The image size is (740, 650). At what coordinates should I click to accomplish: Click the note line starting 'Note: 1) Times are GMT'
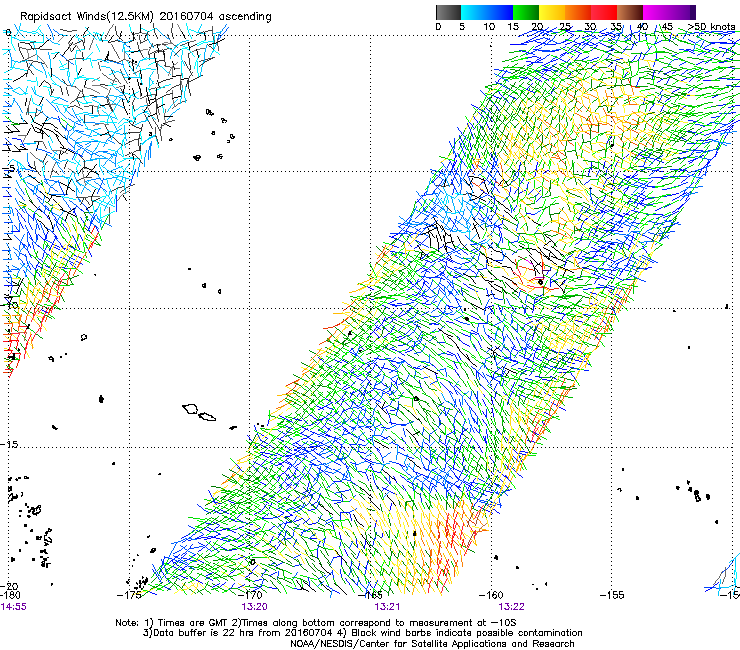pyautogui.click(x=316, y=623)
